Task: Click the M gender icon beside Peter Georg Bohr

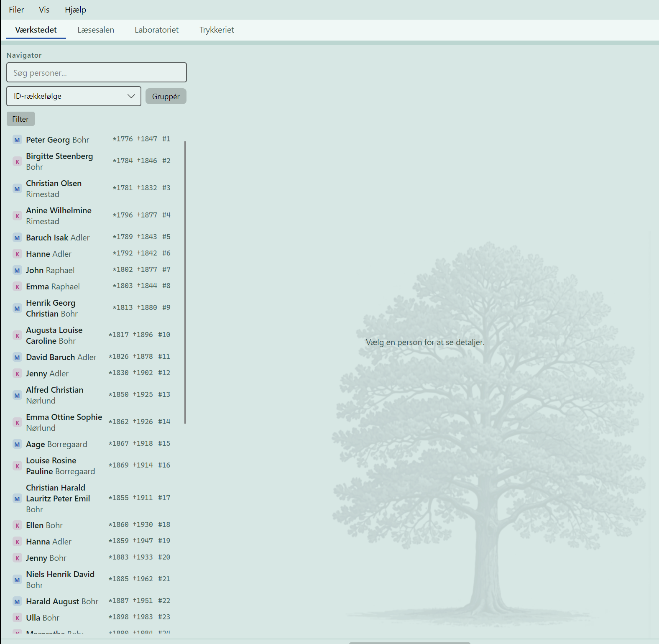Action: [x=17, y=140]
